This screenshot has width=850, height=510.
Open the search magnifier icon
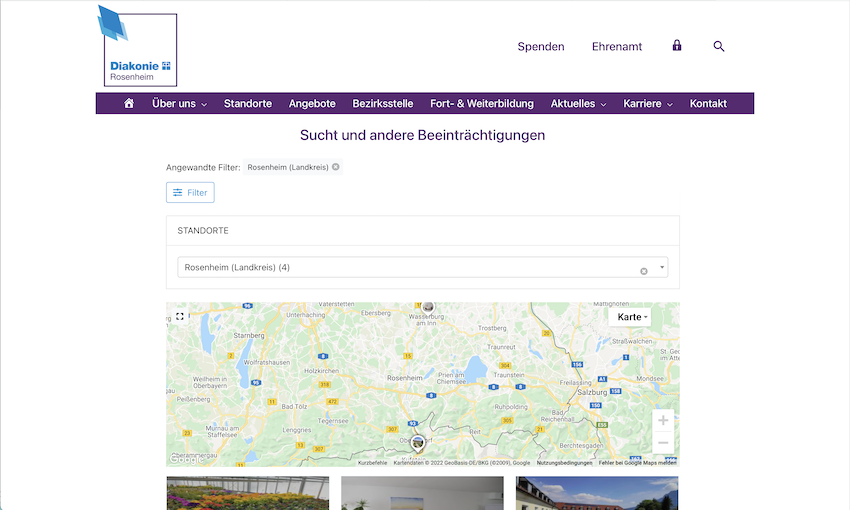coord(719,46)
